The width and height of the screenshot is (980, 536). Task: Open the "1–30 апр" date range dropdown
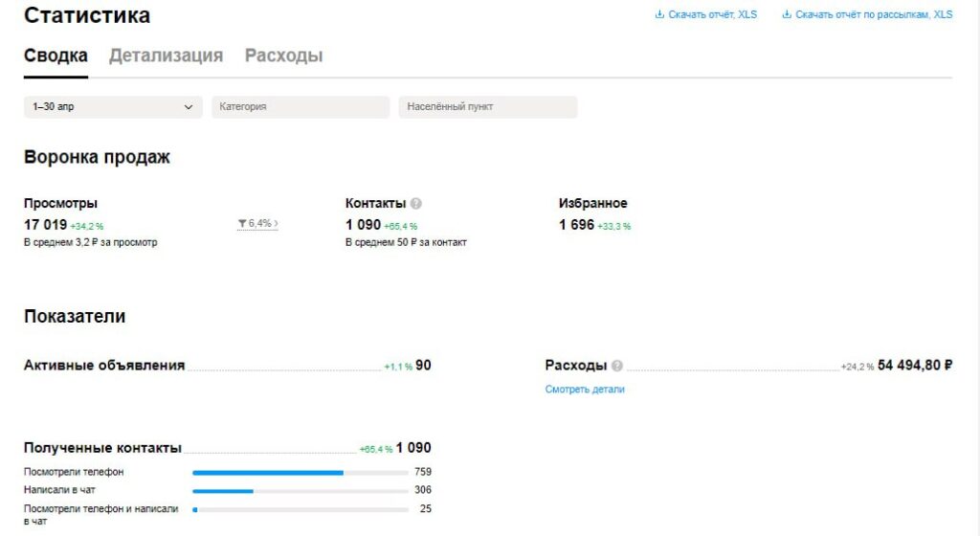113,107
